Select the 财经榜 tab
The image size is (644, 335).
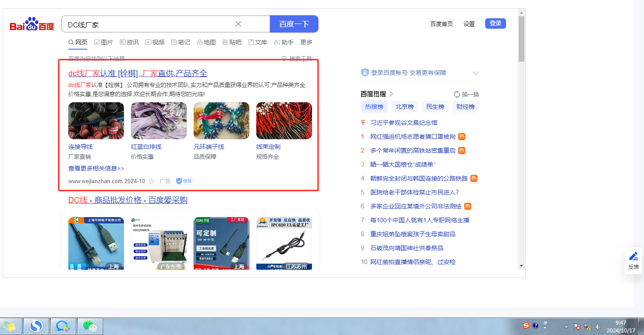[466, 107]
